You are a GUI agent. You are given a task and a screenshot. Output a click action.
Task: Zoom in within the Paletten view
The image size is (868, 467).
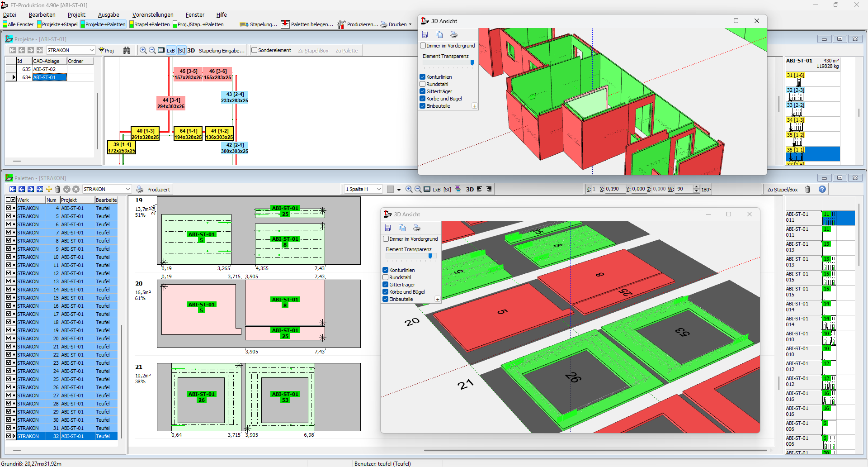pyautogui.click(x=409, y=189)
